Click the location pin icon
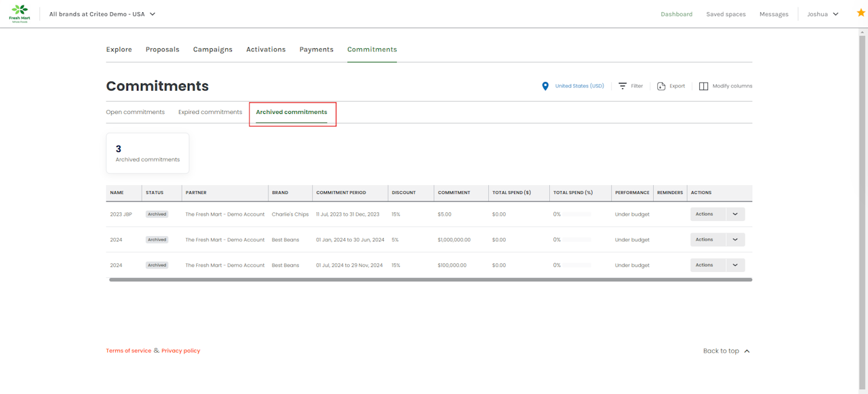868x394 pixels. [545, 86]
